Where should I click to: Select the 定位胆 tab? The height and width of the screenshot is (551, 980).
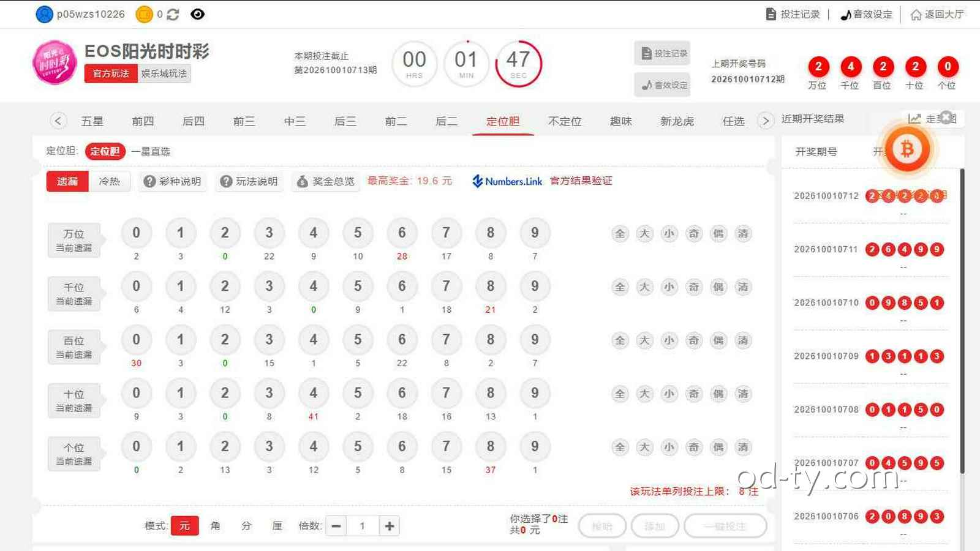(503, 121)
